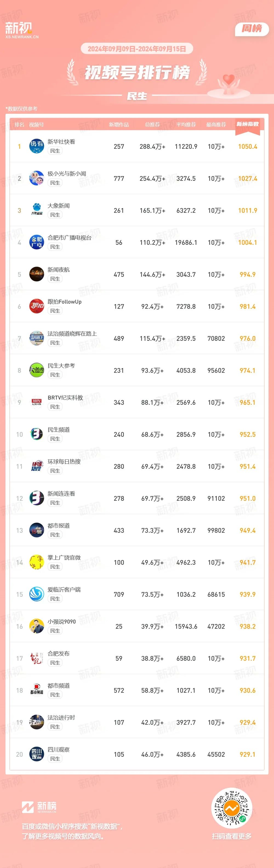The image size is (274, 868).
Task: Click the 新增作品 column header
Action: point(119,125)
